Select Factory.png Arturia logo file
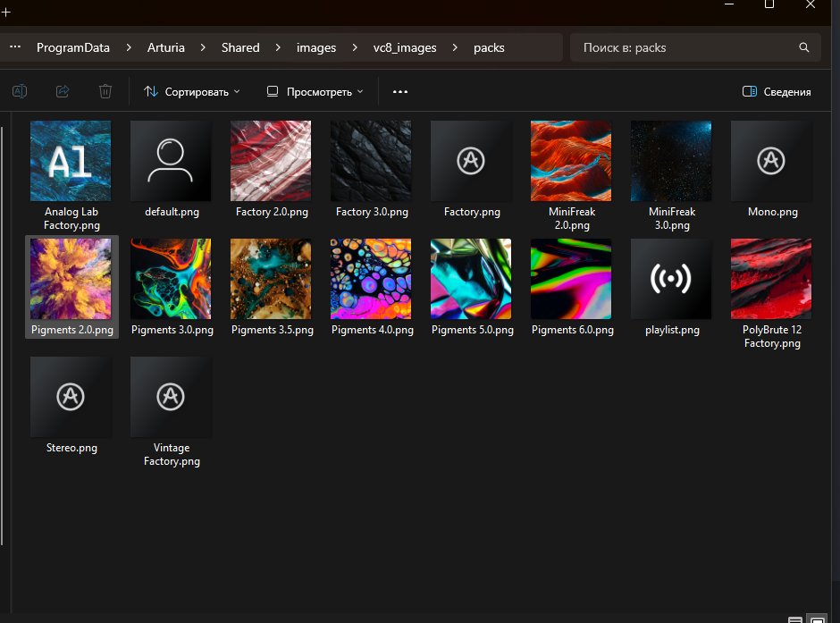840x623 pixels. tap(471, 161)
